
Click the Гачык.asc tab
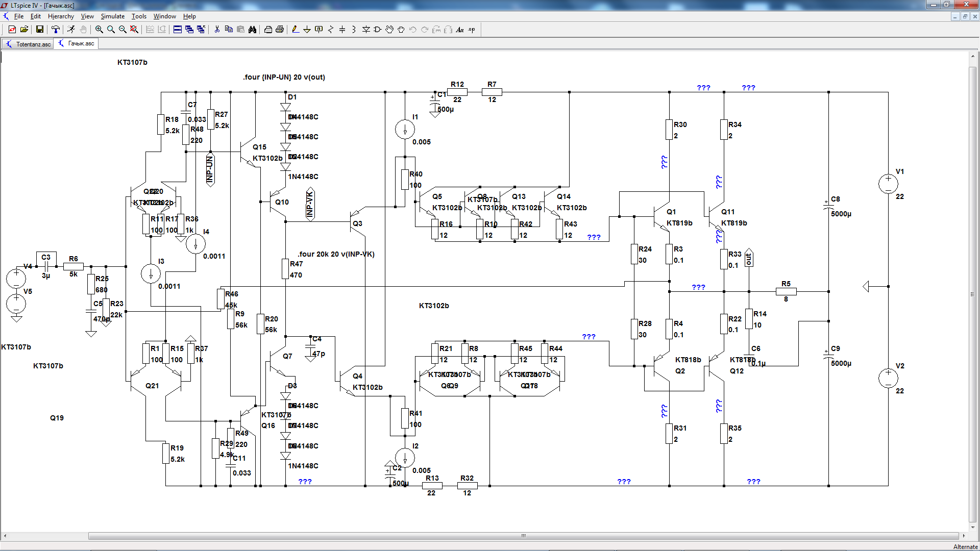pyautogui.click(x=77, y=44)
